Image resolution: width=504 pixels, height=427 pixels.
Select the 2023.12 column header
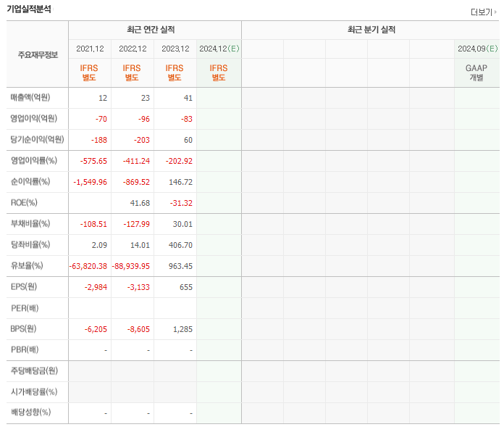pos(175,49)
